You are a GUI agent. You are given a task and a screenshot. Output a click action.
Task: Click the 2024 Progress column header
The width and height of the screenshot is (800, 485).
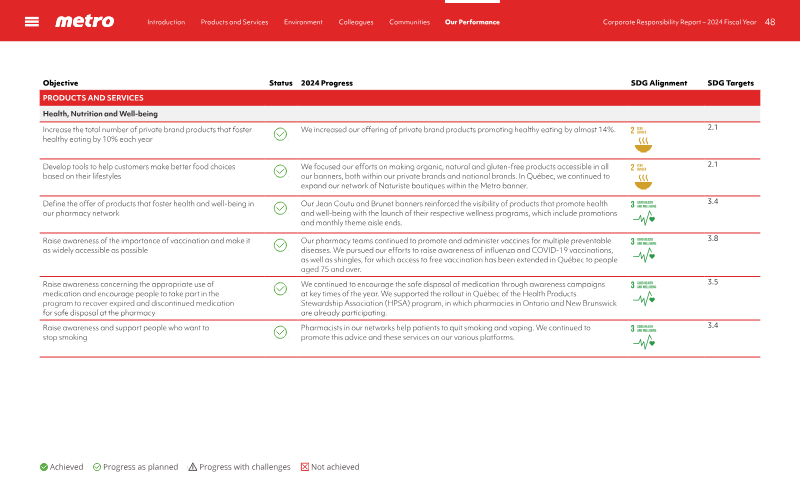[327, 83]
